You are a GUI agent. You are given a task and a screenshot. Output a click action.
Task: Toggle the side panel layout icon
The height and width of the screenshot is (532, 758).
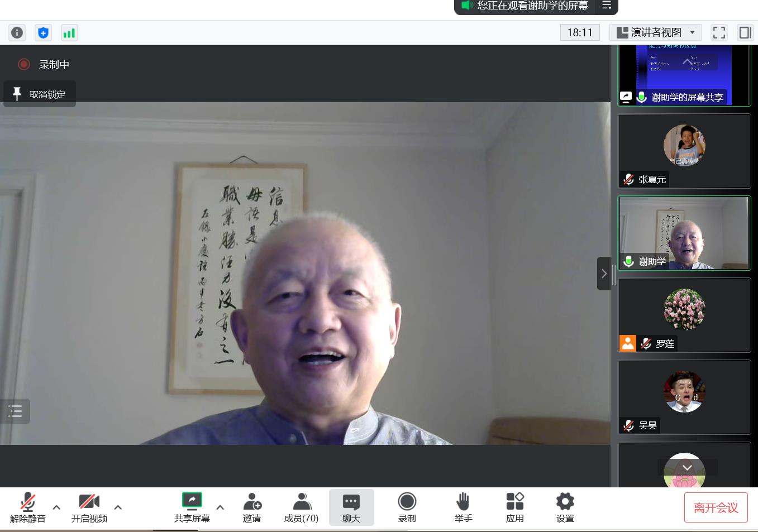[745, 33]
